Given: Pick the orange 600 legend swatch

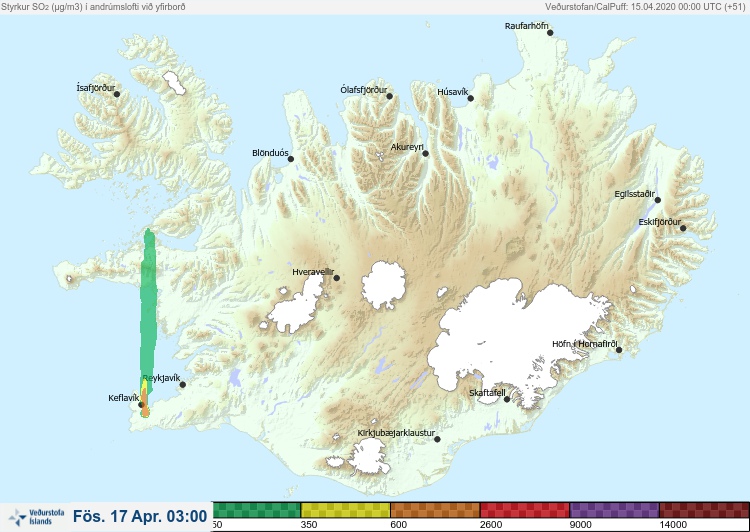Looking at the screenshot, I should click(x=435, y=510).
